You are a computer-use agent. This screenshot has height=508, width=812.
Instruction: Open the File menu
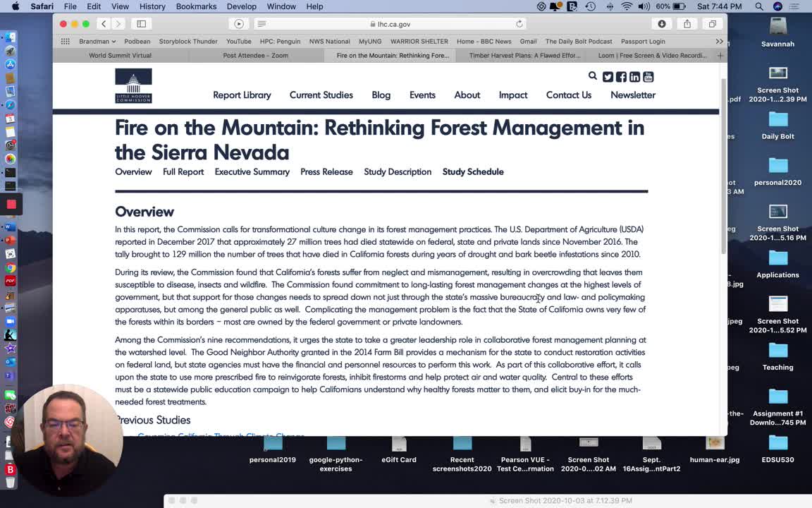[x=70, y=6]
